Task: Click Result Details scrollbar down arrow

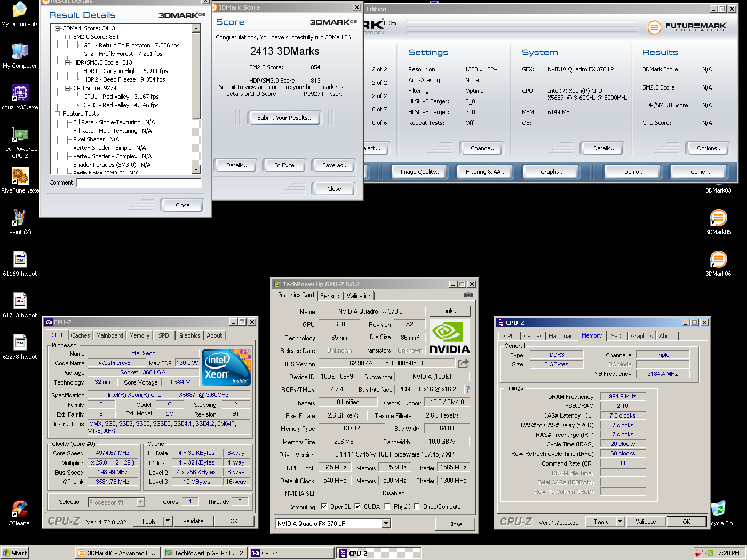Action: coord(196,170)
